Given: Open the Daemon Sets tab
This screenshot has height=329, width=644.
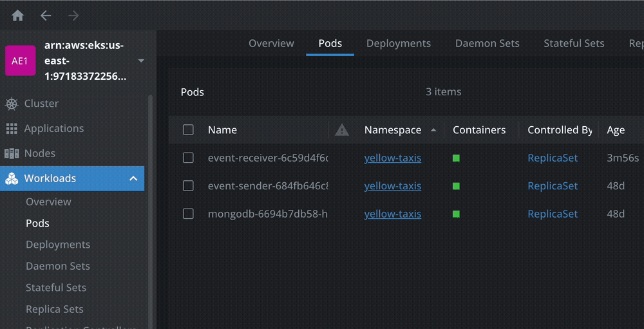Looking at the screenshot, I should (x=487, y=43).
